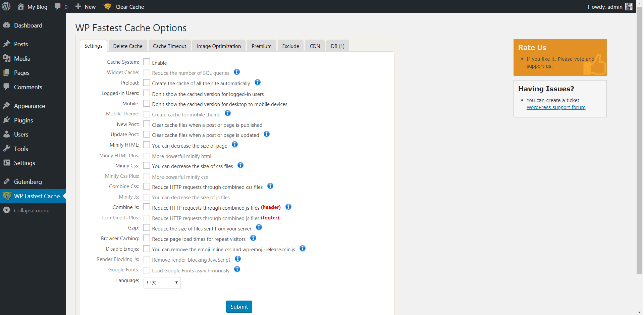Click info icon next to Widget Cache
The height and width of the screenshot is (315, 644).
237,72
